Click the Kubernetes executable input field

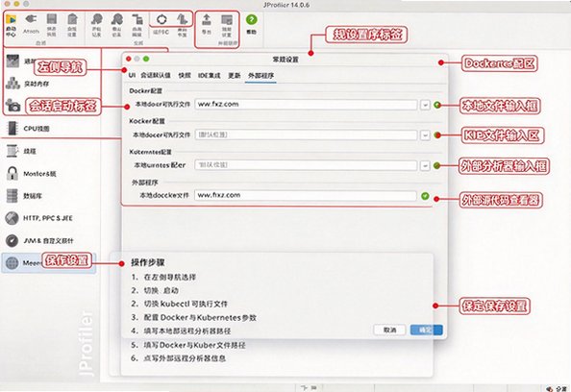tap(306, 165)
